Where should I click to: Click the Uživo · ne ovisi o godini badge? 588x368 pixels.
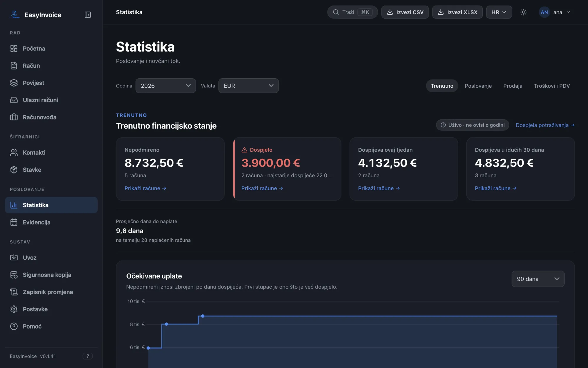pos(472,125)
